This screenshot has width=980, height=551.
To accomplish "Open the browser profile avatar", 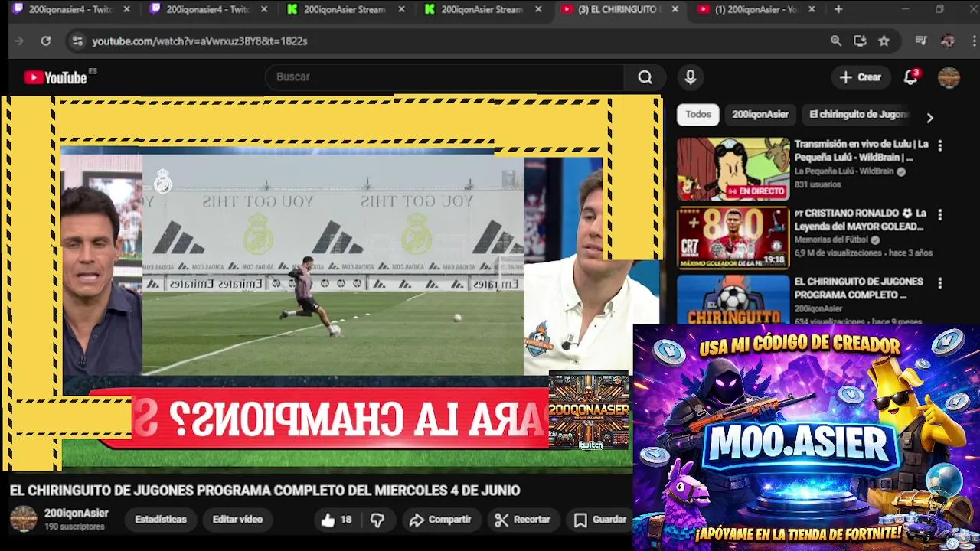I will [948, 41].
